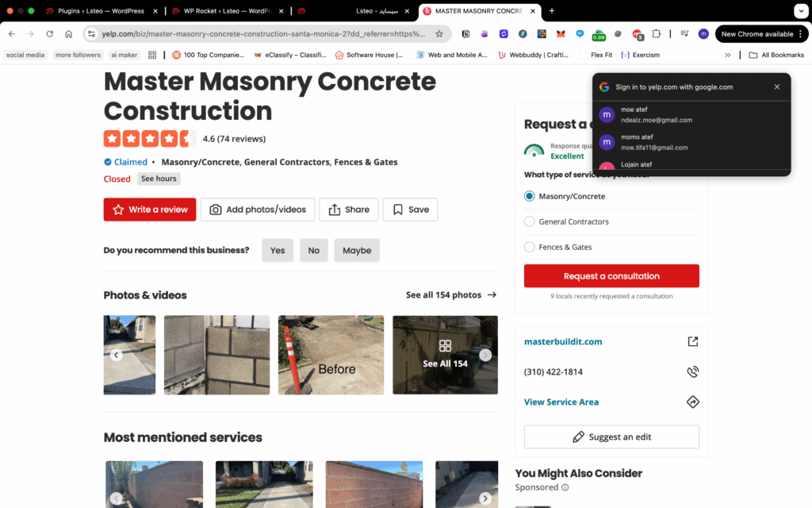The width and height of the screenshot is (812, 508).
Task: Click the Write a review button
Action: [149, 209]
